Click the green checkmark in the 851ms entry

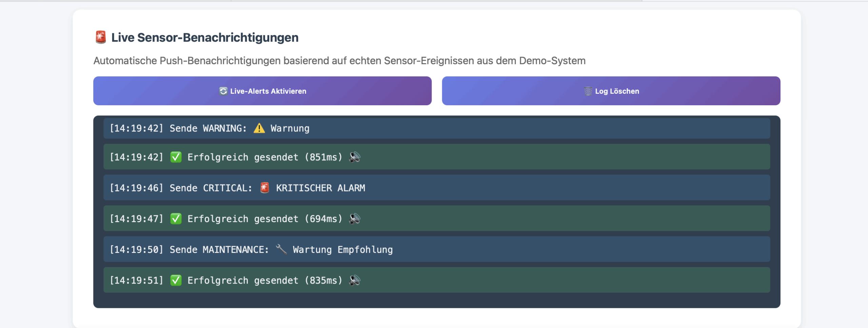tap(176, 157)
